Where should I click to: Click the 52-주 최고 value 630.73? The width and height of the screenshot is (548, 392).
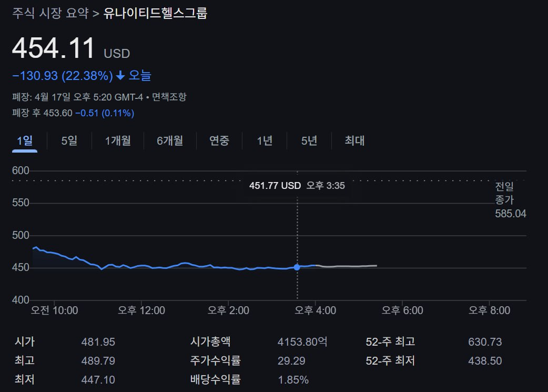point(485,342)
